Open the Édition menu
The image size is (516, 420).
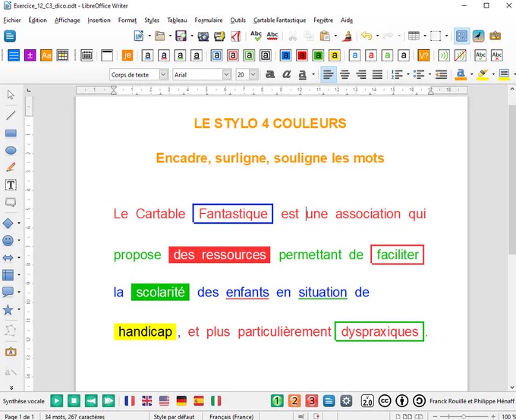coord(37,20)
